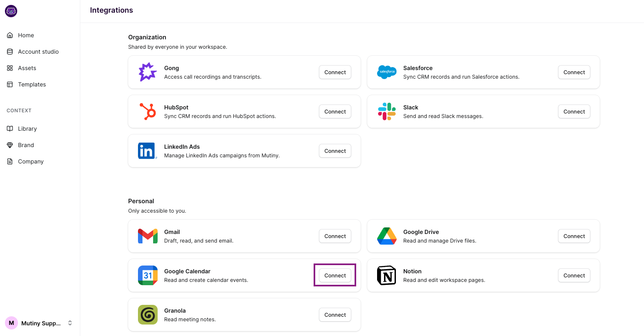
Task: Click the Google Calendar logo
Action: pyautogui.click(x=148, y=275)
